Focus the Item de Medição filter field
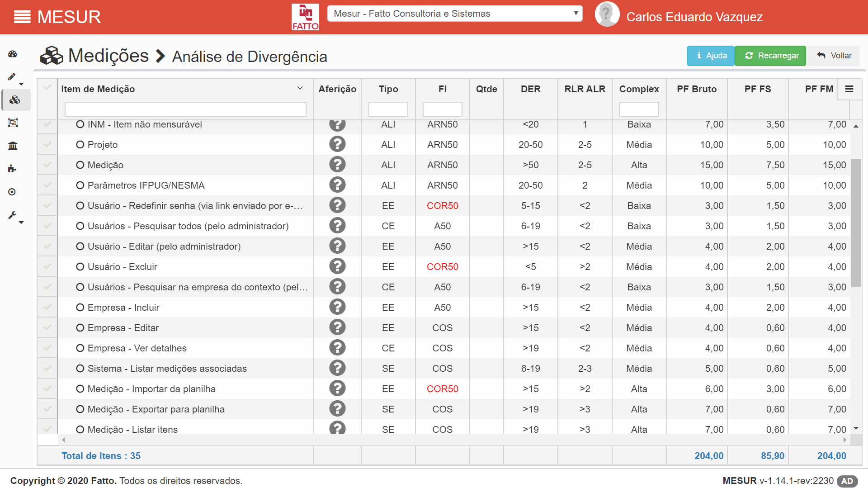 point(185,109)
